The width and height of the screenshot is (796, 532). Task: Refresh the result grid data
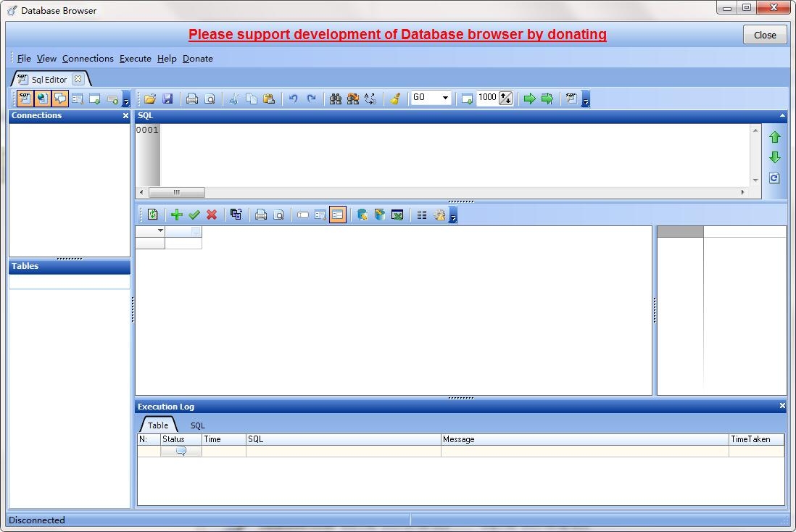[x=152, y=215]
